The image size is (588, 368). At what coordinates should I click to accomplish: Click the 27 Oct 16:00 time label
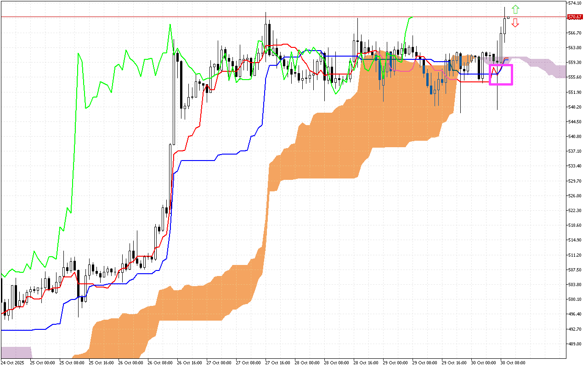tap(278, 363)
